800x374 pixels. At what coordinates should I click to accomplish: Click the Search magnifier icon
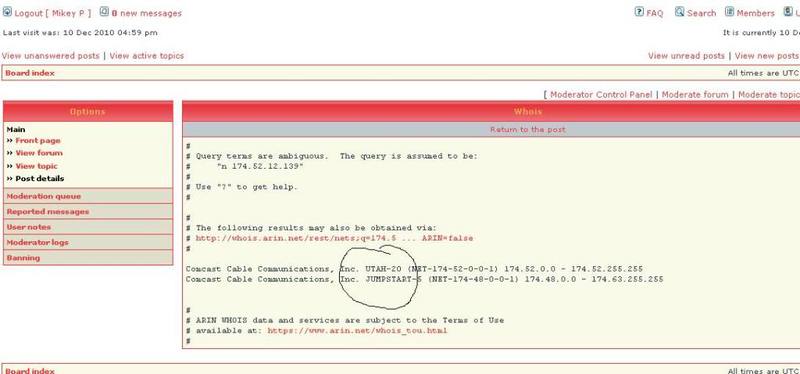coord(680,12)
